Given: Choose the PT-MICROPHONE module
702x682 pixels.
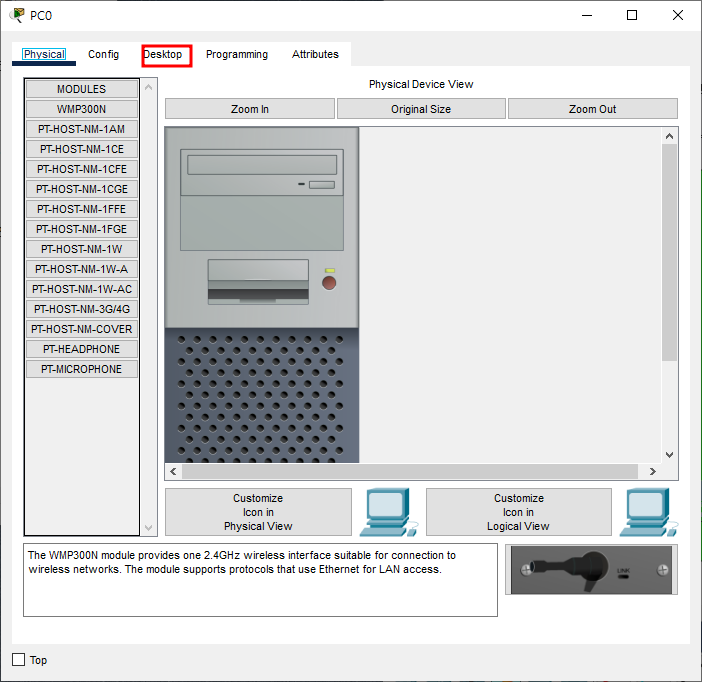Looking at the screenshot, I should [x=81, y=369].
